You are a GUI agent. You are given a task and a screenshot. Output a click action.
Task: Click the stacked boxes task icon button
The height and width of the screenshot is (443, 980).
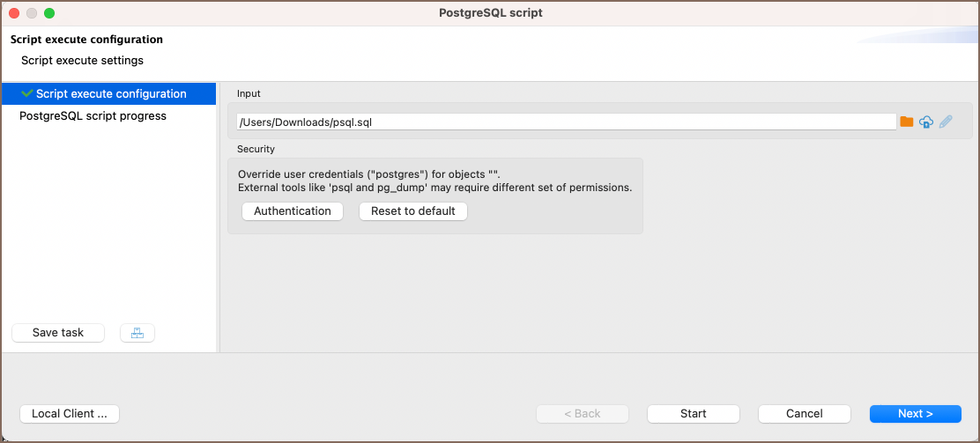[x=137, y=333]
